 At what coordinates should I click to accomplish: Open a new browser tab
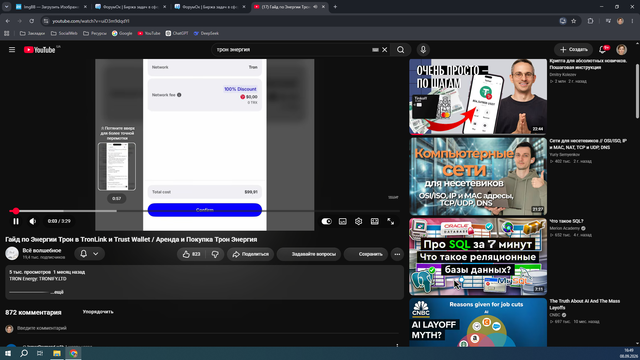pos(335,7)
